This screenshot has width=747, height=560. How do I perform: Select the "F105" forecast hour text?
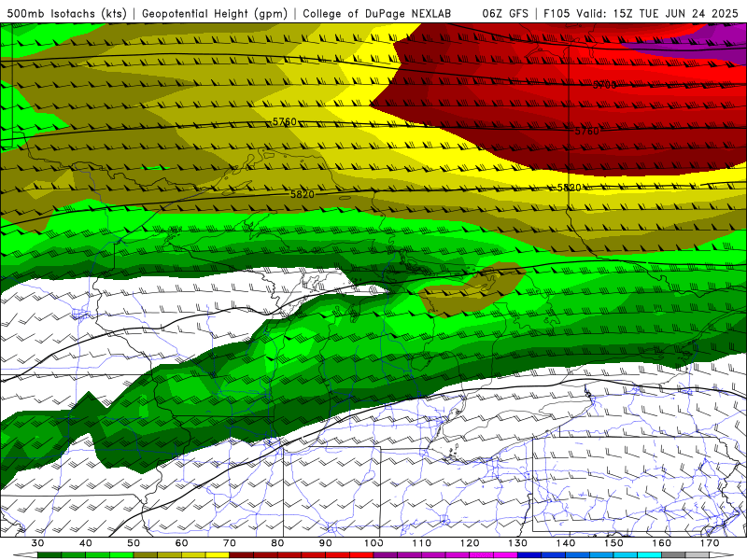557,14
